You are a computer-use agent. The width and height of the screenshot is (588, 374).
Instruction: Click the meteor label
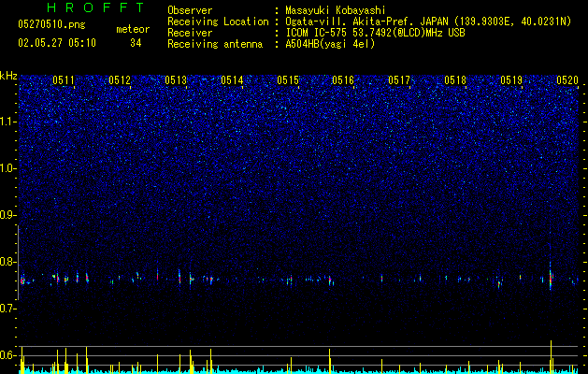(x=133, y=29)
